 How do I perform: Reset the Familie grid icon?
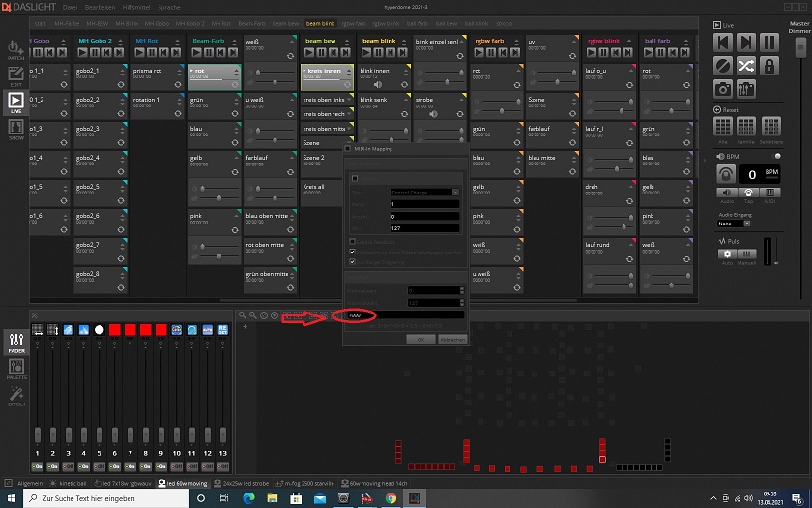[x=746, y=126]
